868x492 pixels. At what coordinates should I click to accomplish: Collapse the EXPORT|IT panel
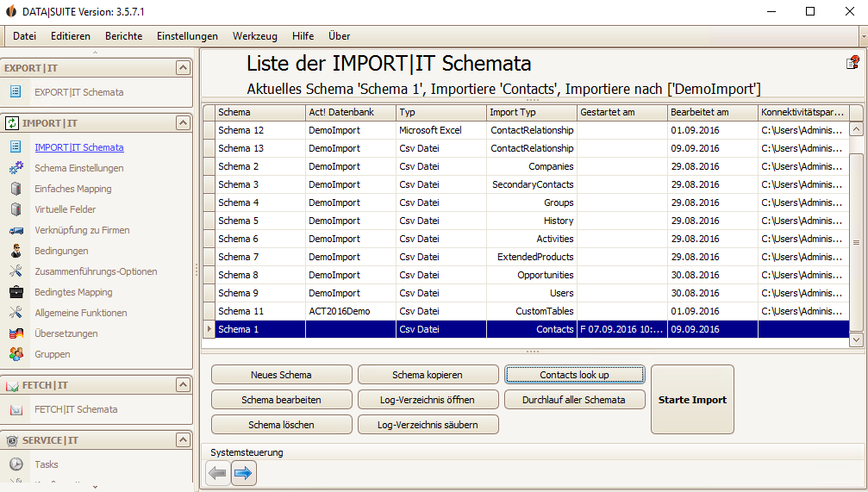click(x=184, y=67)
